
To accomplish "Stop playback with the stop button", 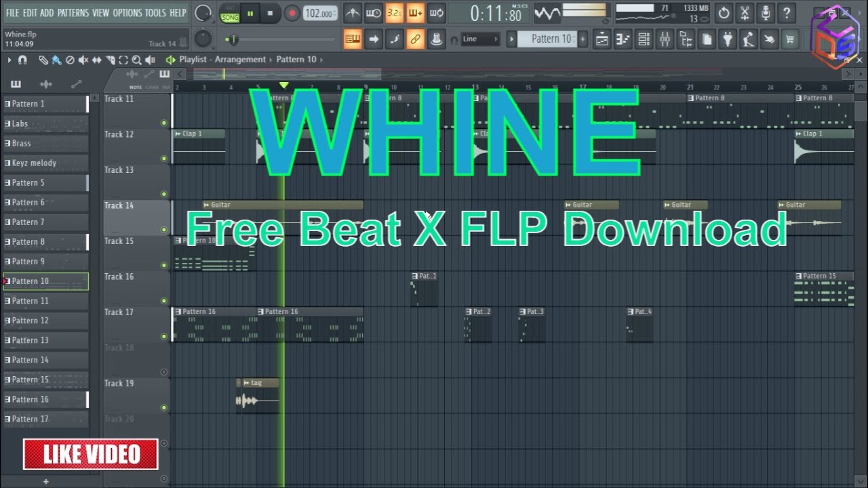I will 270,13.
